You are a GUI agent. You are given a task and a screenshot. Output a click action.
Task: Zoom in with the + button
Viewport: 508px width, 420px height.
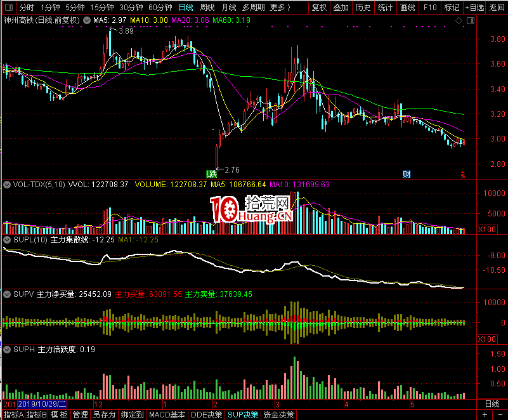tap(485, 415)
